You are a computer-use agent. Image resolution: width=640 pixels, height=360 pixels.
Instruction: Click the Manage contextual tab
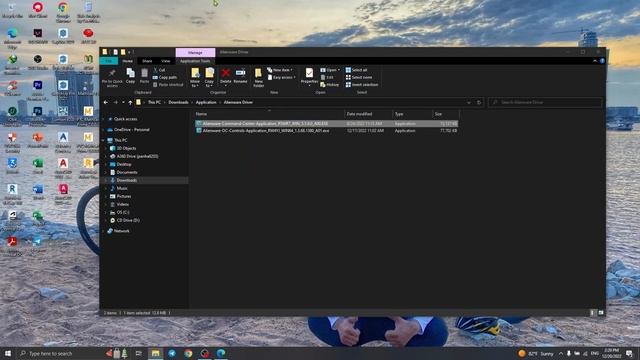click(195, 53)
